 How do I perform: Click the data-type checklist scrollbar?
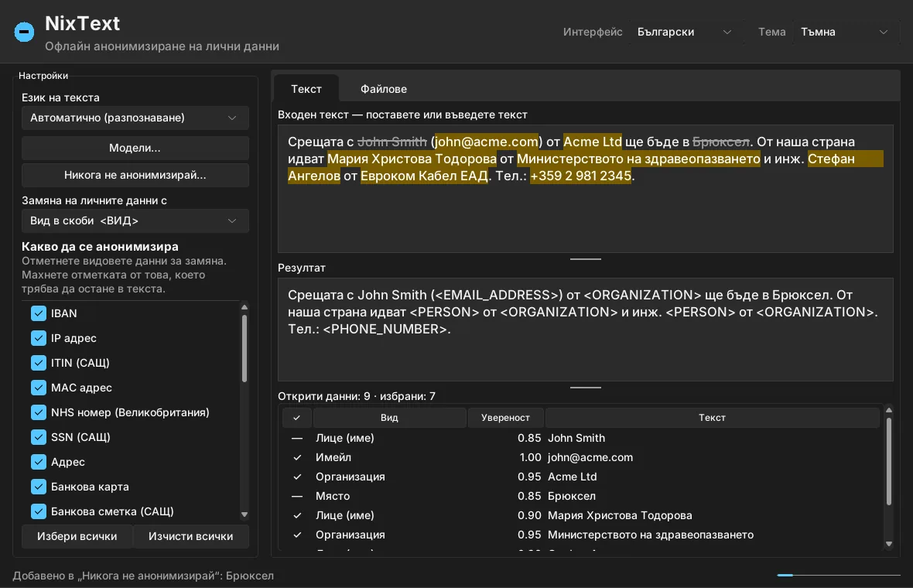click(244, 348)
